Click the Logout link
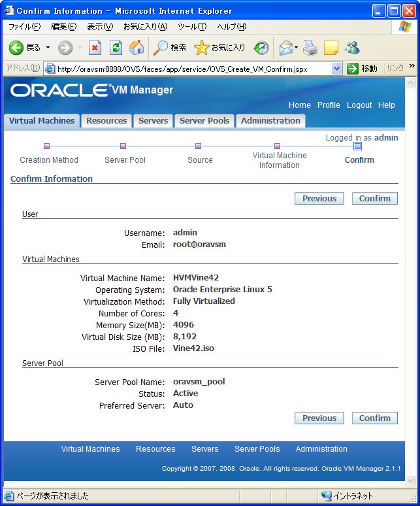 tap(359, 105)
